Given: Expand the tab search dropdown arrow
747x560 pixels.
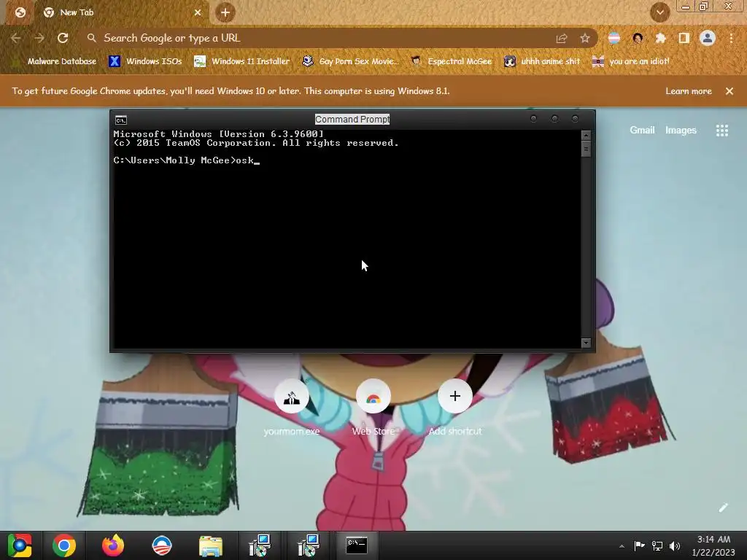Looking at the screenshot, I should [x=660, y=12].
